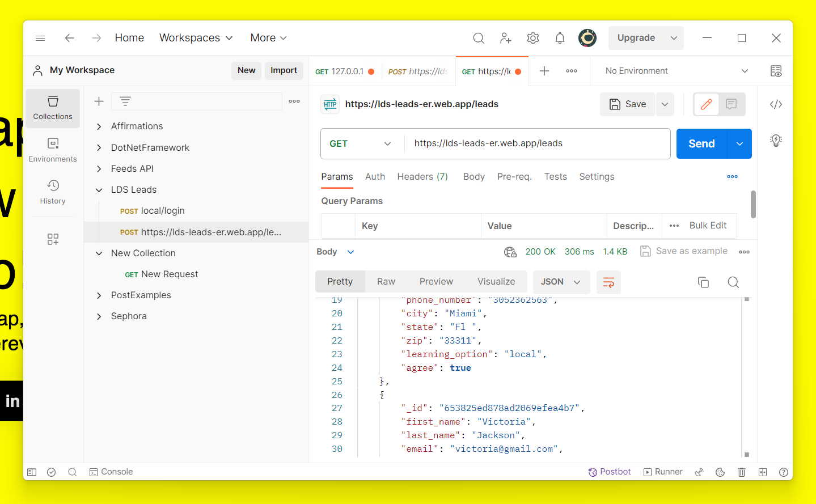Open the search magnifier in the header

(x=479, y=38)
